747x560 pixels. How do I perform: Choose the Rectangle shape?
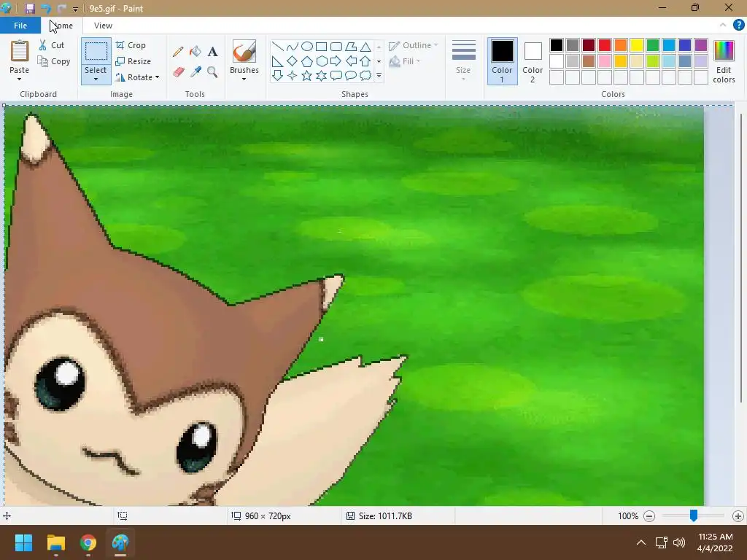click(322, 46)
